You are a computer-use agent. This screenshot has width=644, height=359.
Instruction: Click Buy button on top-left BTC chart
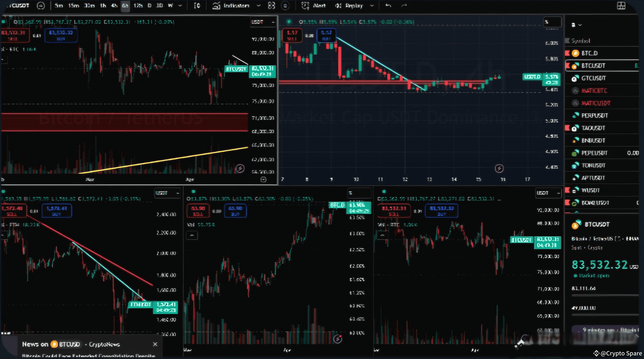click(61, 36)
